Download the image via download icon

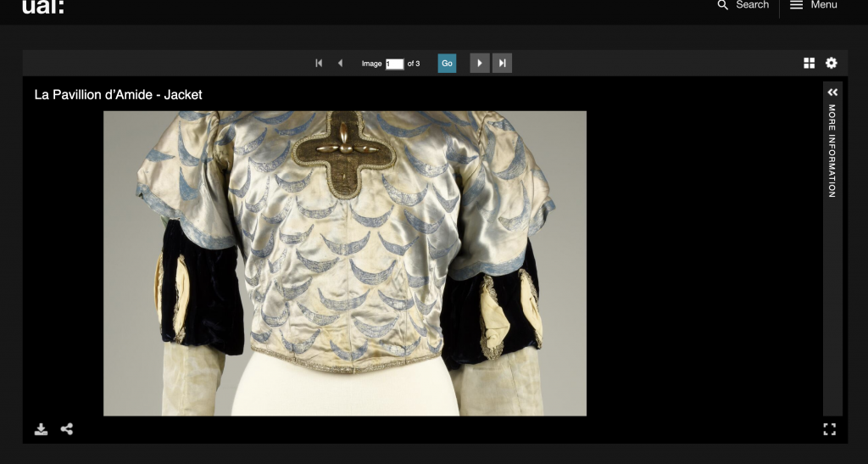[x=41, y=429]
